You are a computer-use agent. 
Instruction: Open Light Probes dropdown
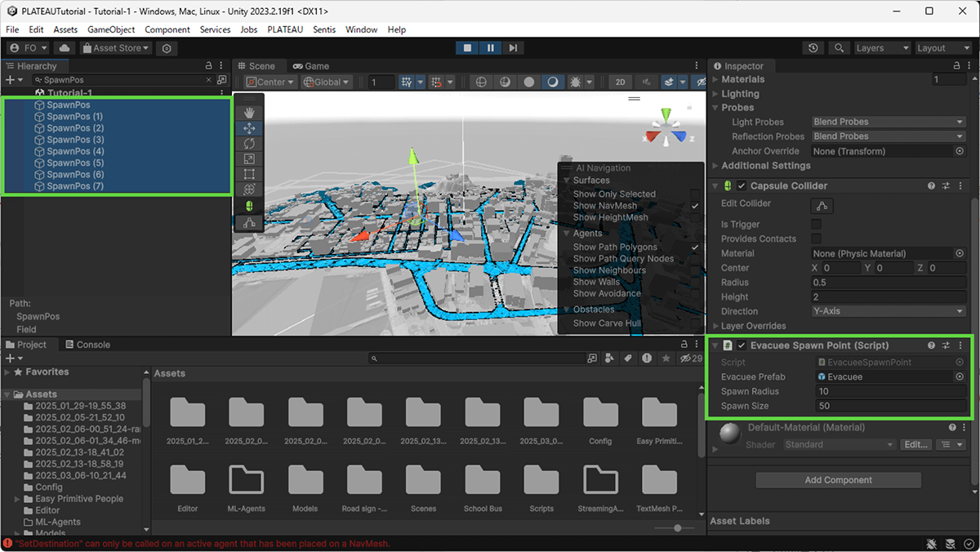point(889,122)
